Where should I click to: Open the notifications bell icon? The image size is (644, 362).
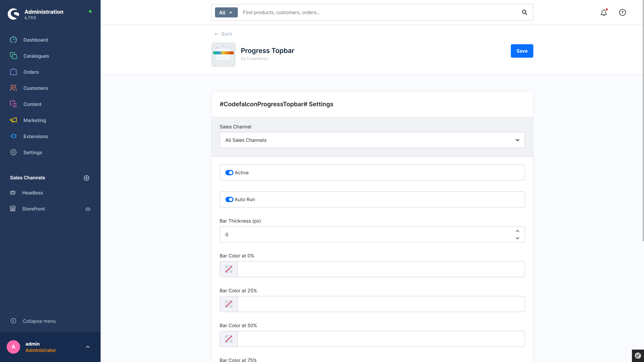(604, 12)
